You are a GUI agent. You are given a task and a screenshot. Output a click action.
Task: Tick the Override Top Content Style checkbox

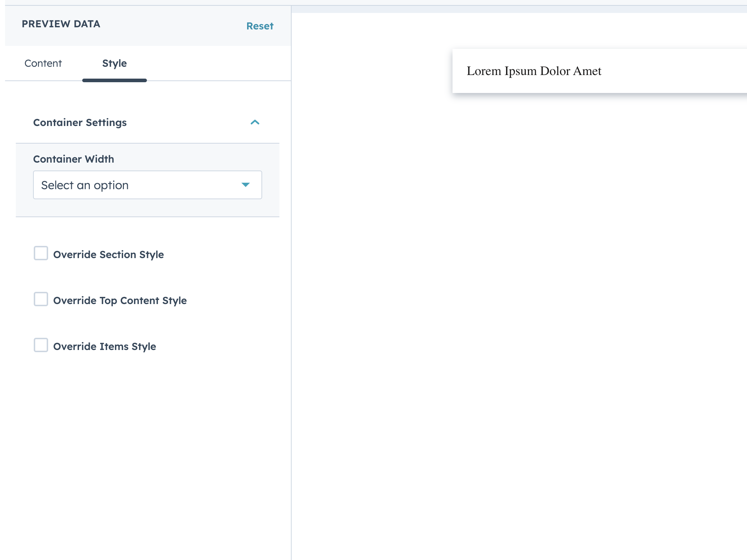[41, 299]
